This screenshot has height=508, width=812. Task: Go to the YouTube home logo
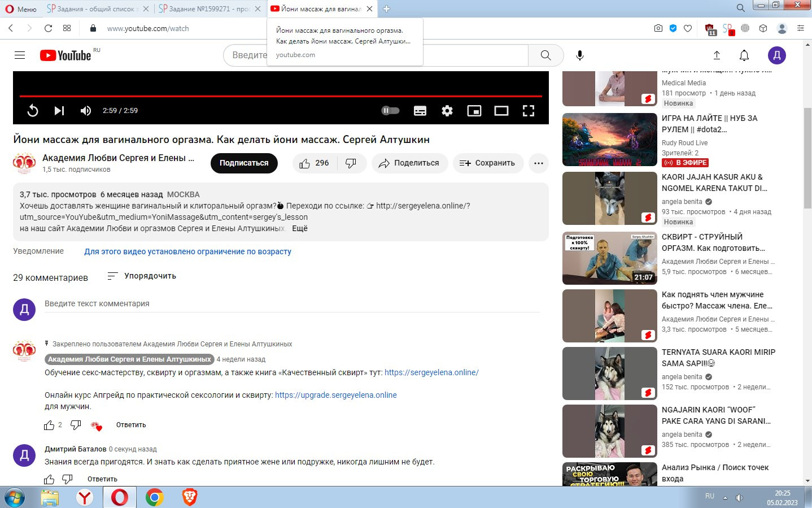coord(66,55)
